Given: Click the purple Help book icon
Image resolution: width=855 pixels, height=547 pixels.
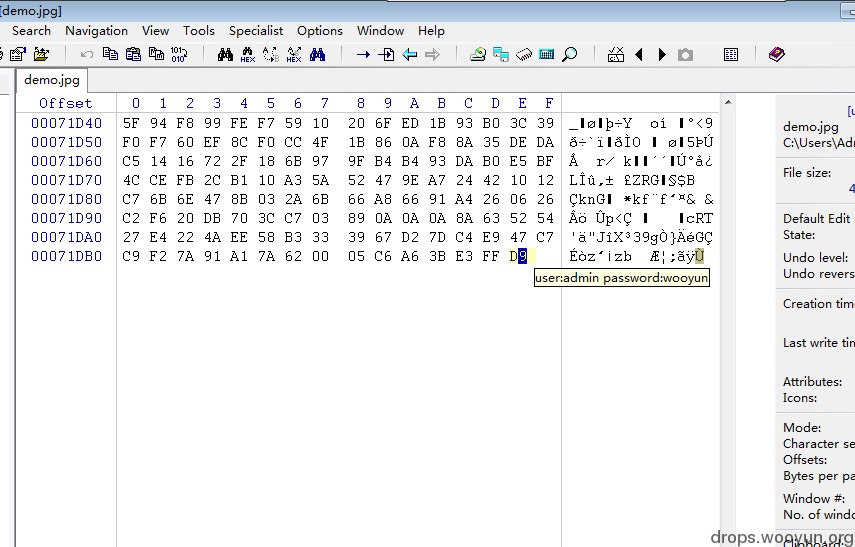Looking at the screenshot, I should coord(776,55).
